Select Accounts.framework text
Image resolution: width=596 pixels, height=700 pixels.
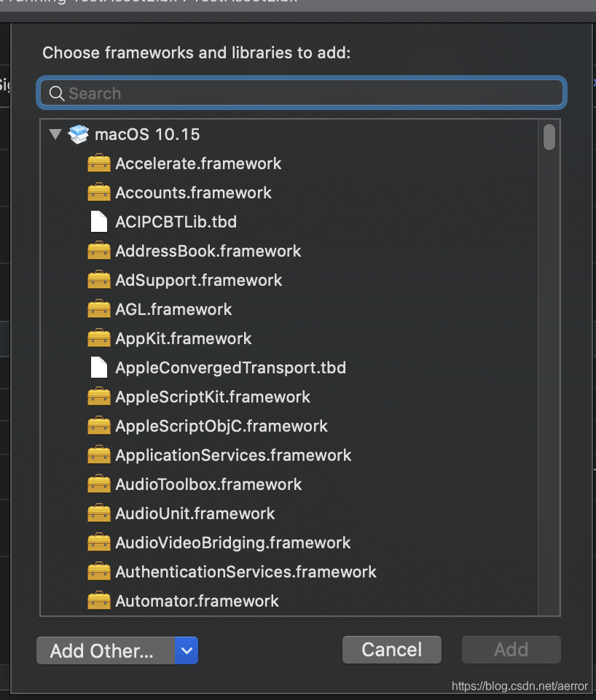pyautogui.click(x=193, y=192)
